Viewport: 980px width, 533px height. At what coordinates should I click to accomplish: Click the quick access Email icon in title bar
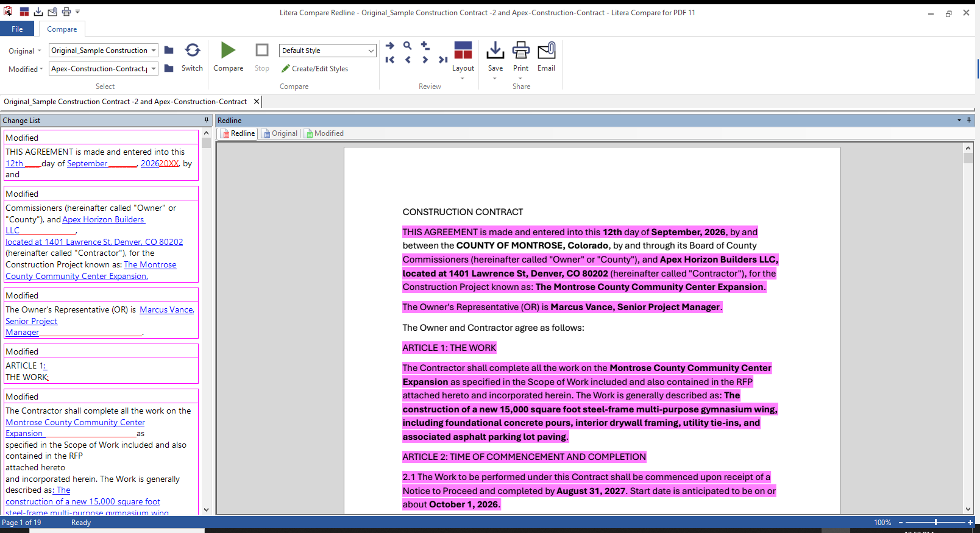coord(52,12)
